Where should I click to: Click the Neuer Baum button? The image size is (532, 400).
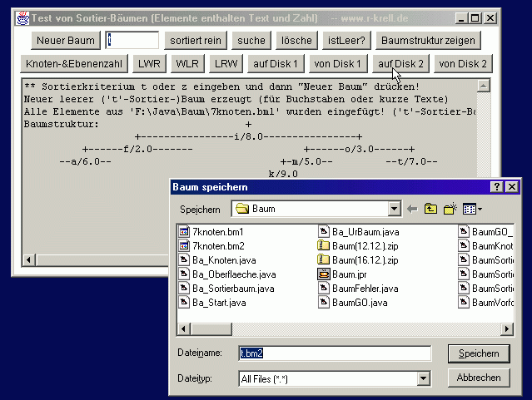[67, 40]
